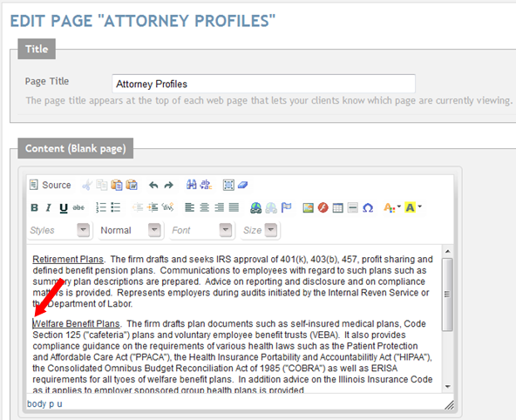Align text right

pos(219,207)
